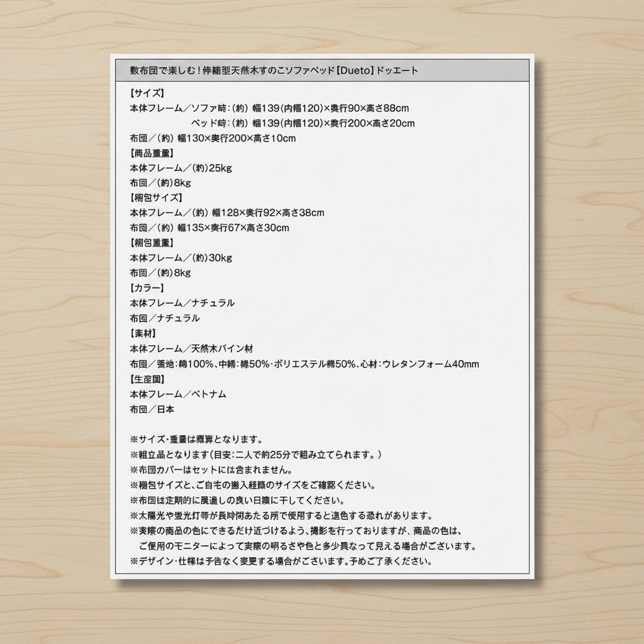Click the line 布団／日本

tap(152, 409)
